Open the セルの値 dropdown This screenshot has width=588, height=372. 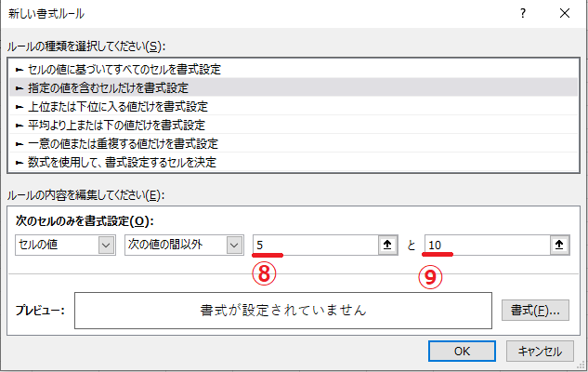65,246
